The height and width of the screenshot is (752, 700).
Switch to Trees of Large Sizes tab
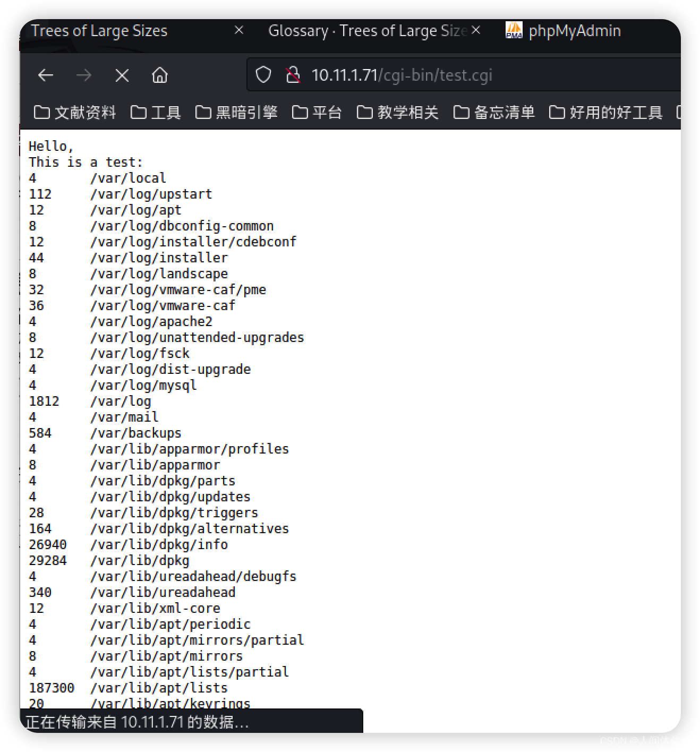pos(99,31)
